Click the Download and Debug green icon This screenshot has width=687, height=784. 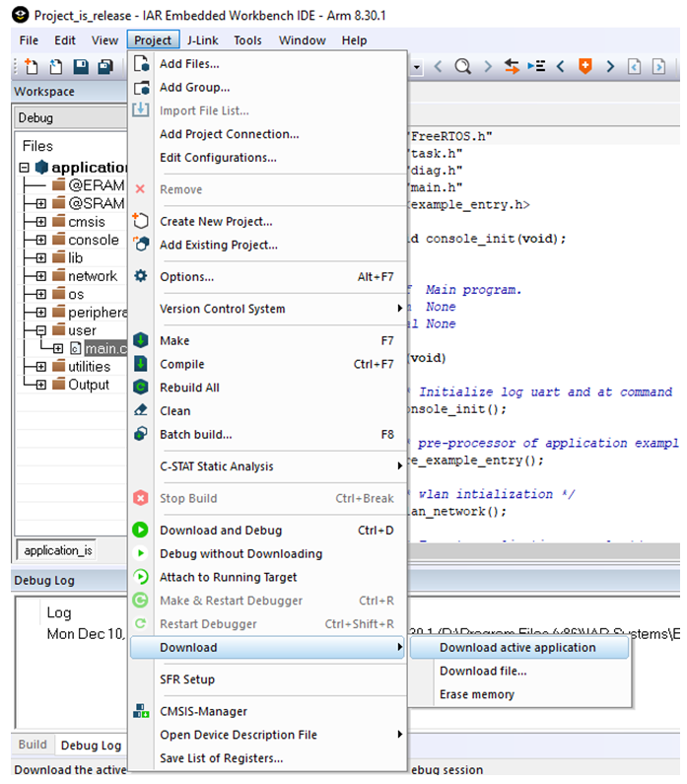(140, 530)
